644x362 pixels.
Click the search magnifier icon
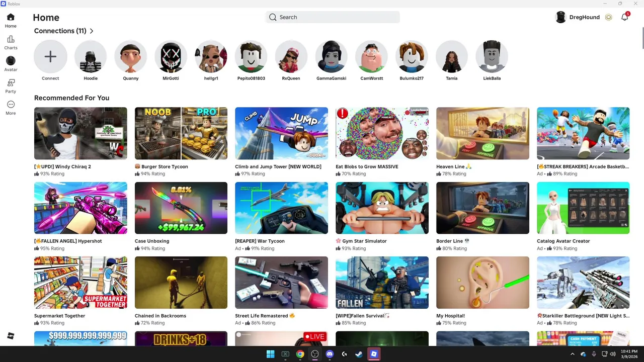(273, 17)
